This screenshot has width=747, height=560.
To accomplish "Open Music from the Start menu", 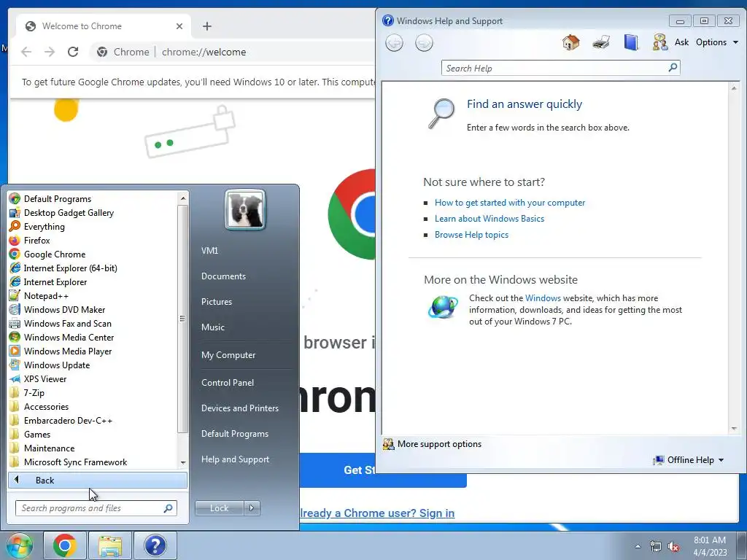I will 212,327.
